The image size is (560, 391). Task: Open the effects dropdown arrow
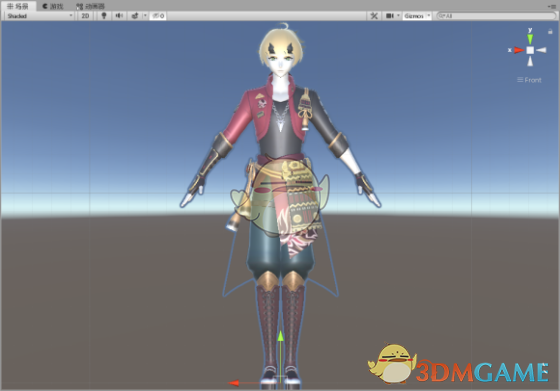click(x=145, y=16)
